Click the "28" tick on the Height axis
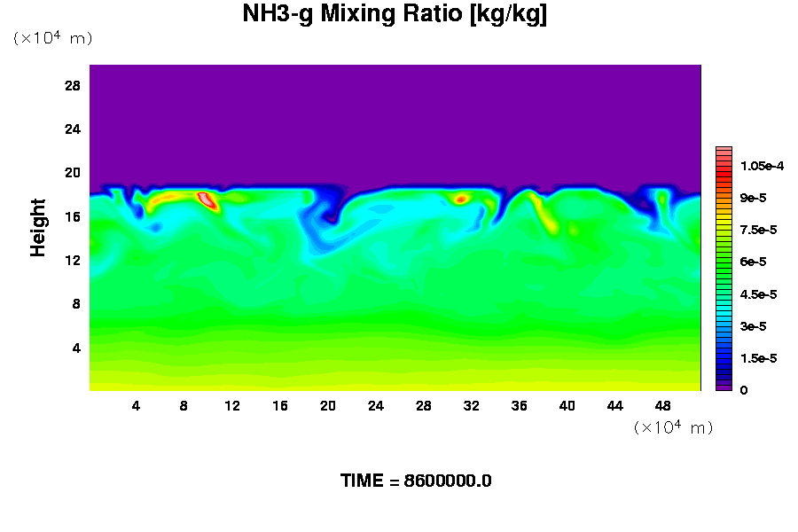Viewport: 798px width, 532px height. click(x=73, y=85)
